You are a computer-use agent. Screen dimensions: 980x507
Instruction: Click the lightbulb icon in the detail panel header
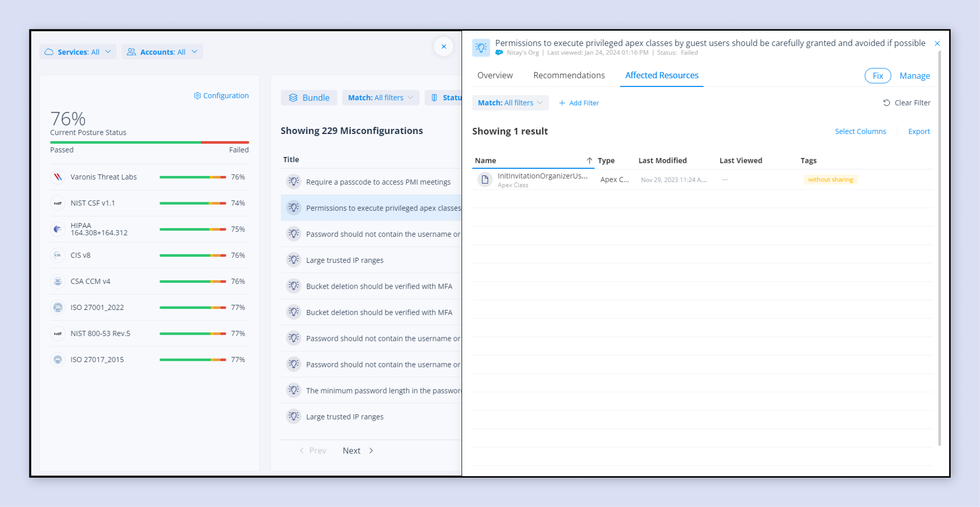click(x=481, y=47)
